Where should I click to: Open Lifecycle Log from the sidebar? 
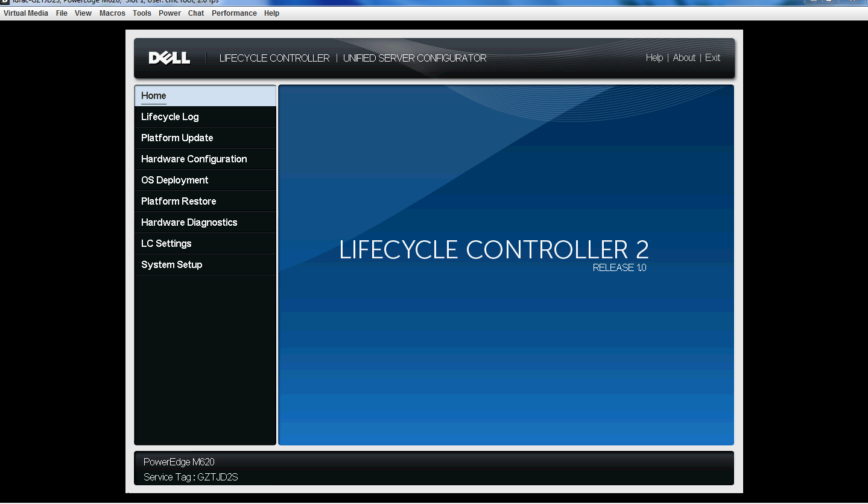(205, 117)
